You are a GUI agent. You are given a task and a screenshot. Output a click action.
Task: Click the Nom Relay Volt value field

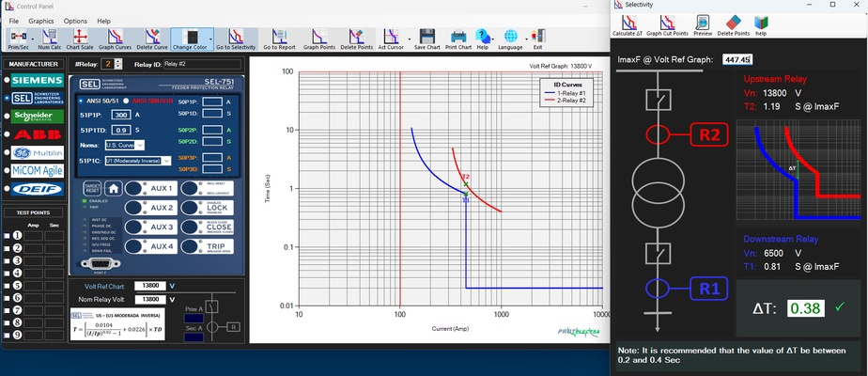coord(150,299)
